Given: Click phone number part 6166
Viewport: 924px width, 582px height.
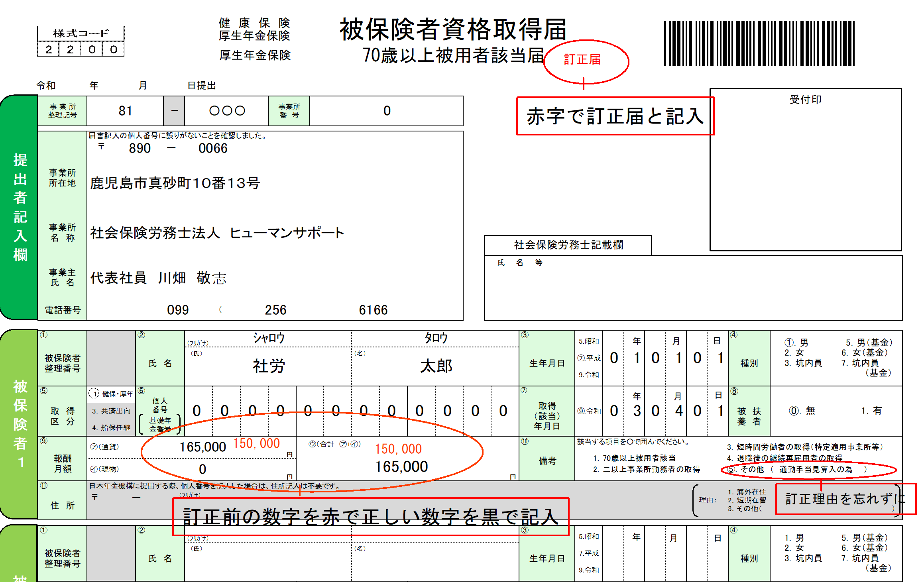Looking at the screenshot, I should [373, 310].
